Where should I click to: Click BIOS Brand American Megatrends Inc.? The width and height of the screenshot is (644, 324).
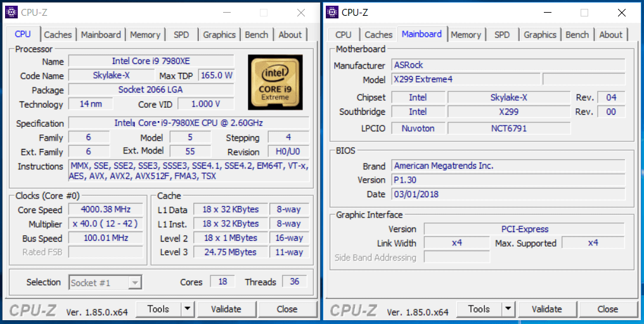tap(508, 166)
